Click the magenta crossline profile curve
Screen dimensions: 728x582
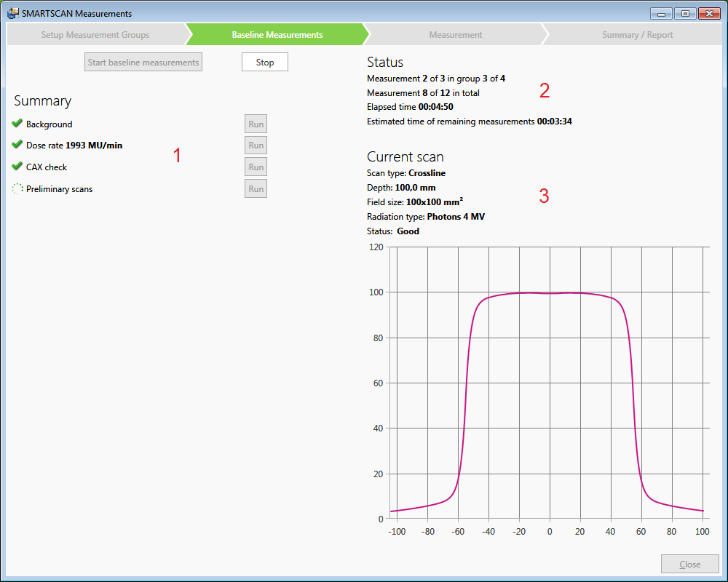pos(550,292)
